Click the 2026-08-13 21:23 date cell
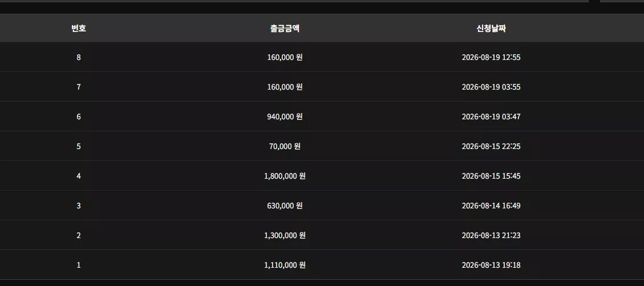The image size is (644, 286). [x=491, y=235]
